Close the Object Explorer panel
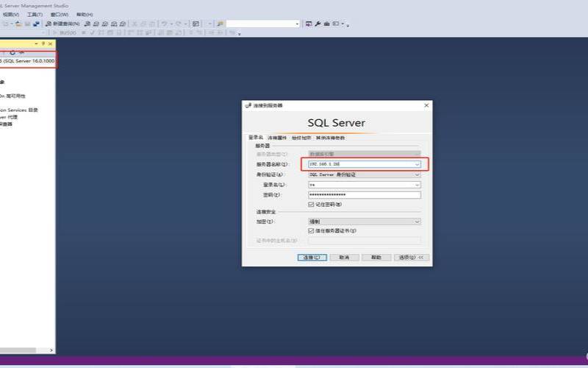This screenshot has width=588, height=368. [x=50, y=43]
